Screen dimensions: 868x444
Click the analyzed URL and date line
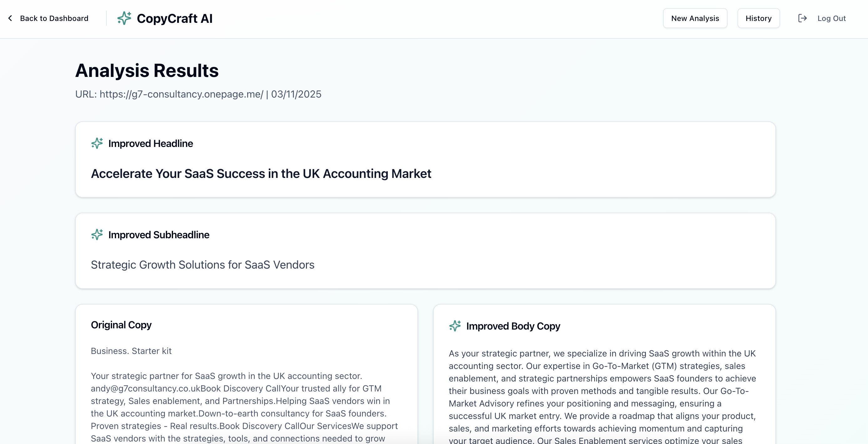tap(198, 94)
